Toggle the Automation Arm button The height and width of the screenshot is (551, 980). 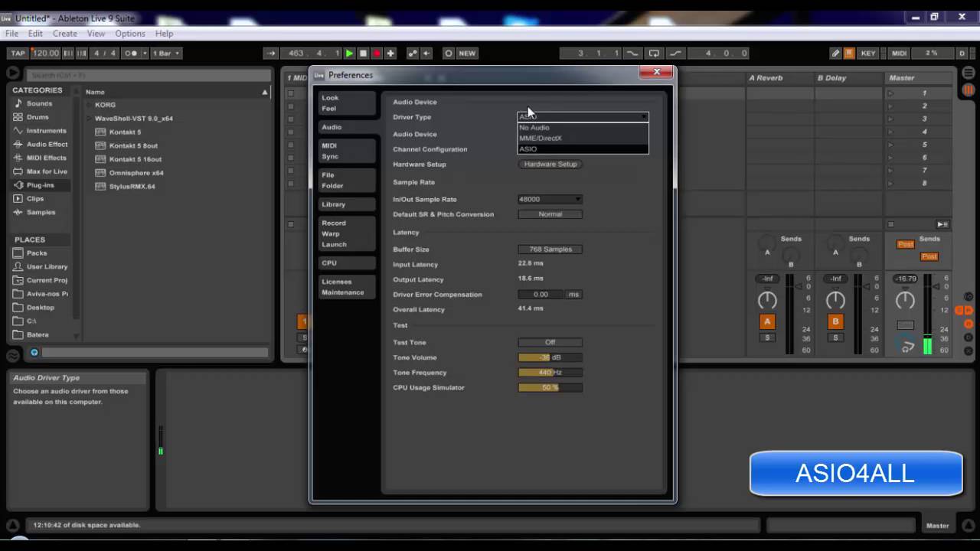[x=413, y=54]
